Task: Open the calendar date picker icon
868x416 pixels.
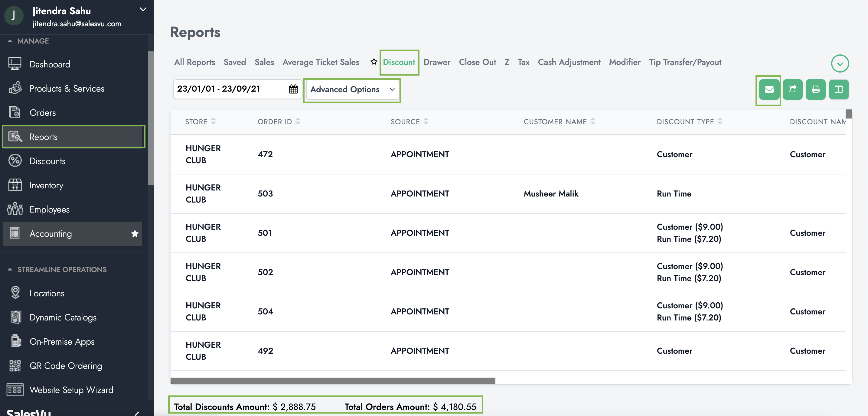Action: (x=293, y=89)
